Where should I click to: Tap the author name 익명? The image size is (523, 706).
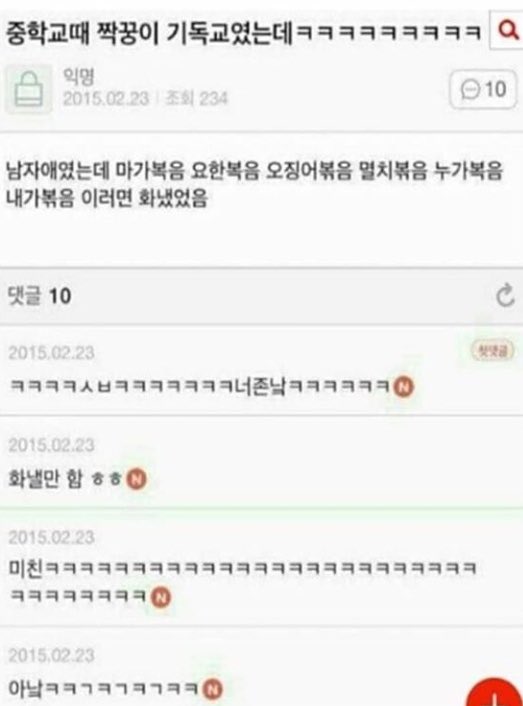click(x=78, y=77)
